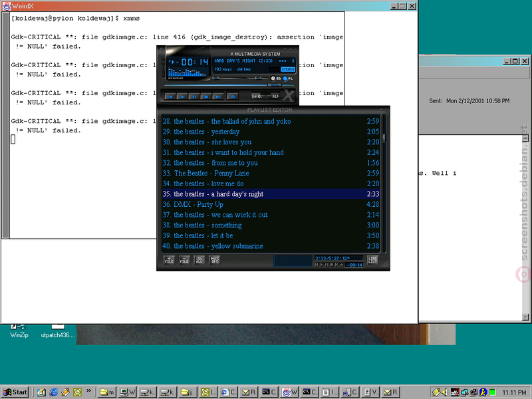
Task: Click the green square tray icon
Action: [492, 392]
